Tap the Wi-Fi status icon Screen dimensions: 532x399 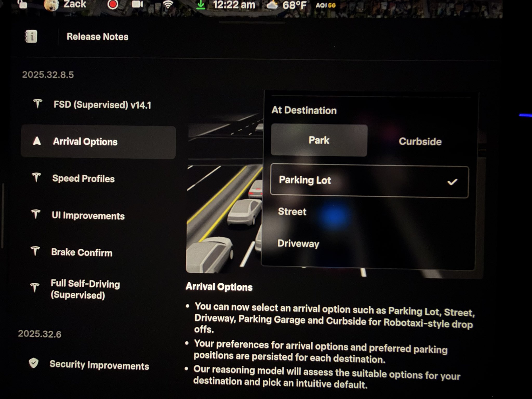click(168, 4)
